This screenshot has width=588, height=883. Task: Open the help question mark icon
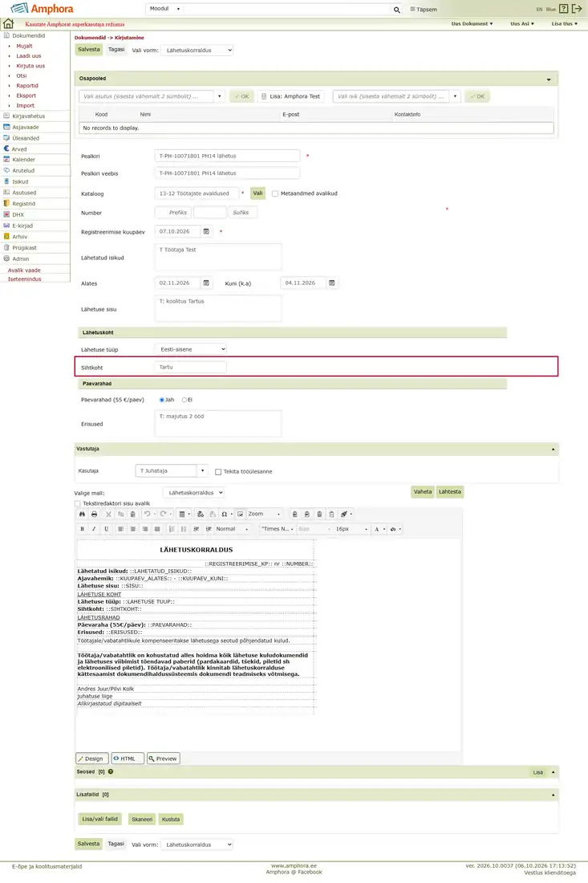click(563, 9)
